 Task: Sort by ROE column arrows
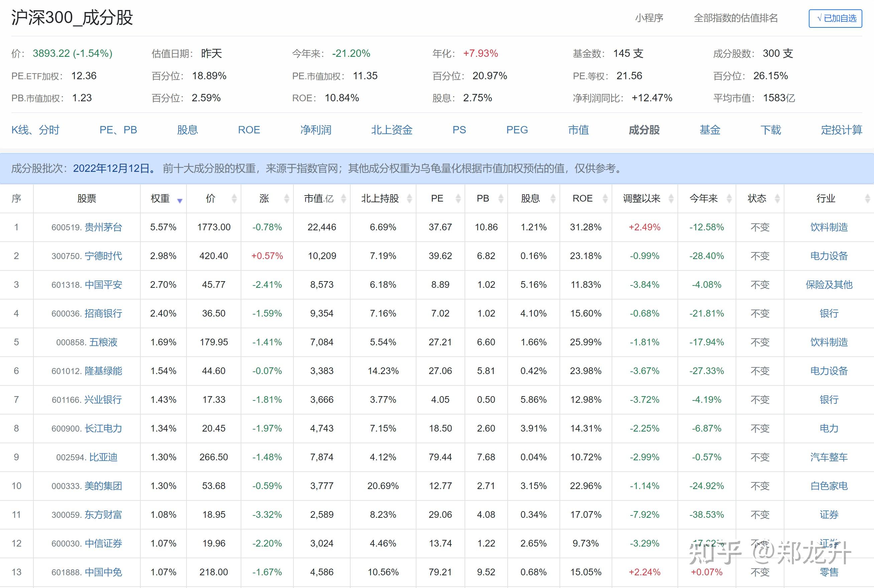(605, 198)
